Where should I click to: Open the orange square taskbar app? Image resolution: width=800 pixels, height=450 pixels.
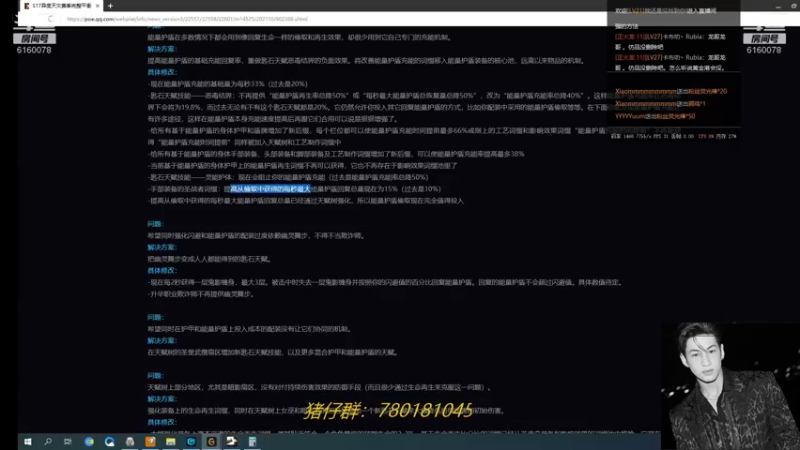tap(151, 442)
